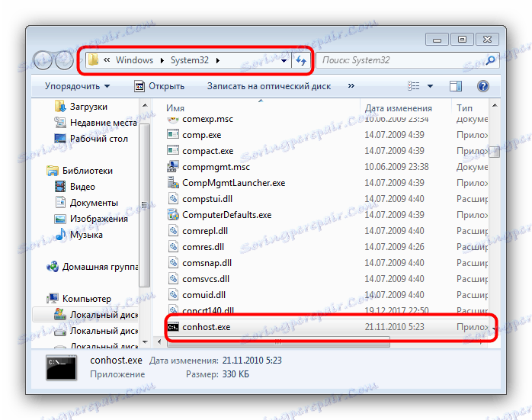Click the comuid.dll file icon
Screen dimensions: 532x420
pos(173,294)
